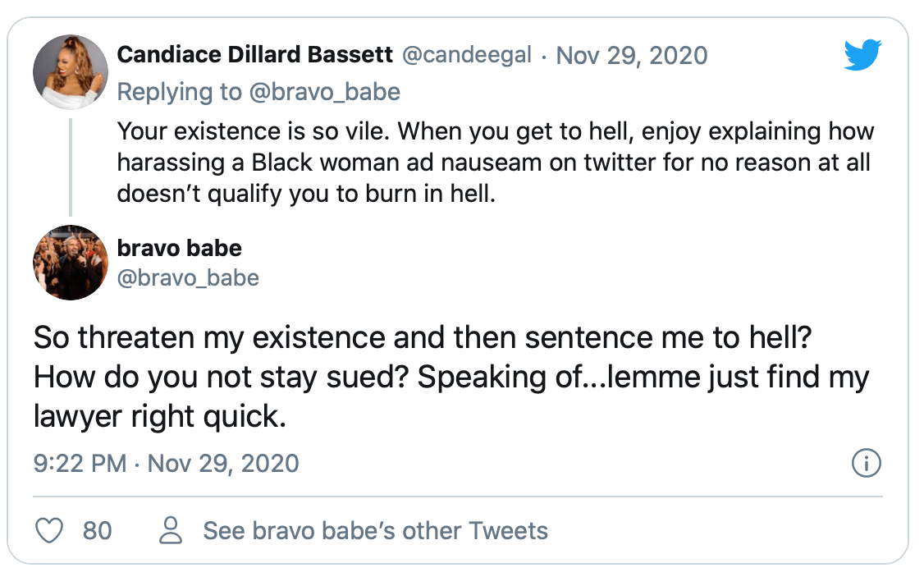Click Candiace's reply text about being vile
The height and width of the screenshot is (586, 924).
pyautogui.click(x=495, y=163)
